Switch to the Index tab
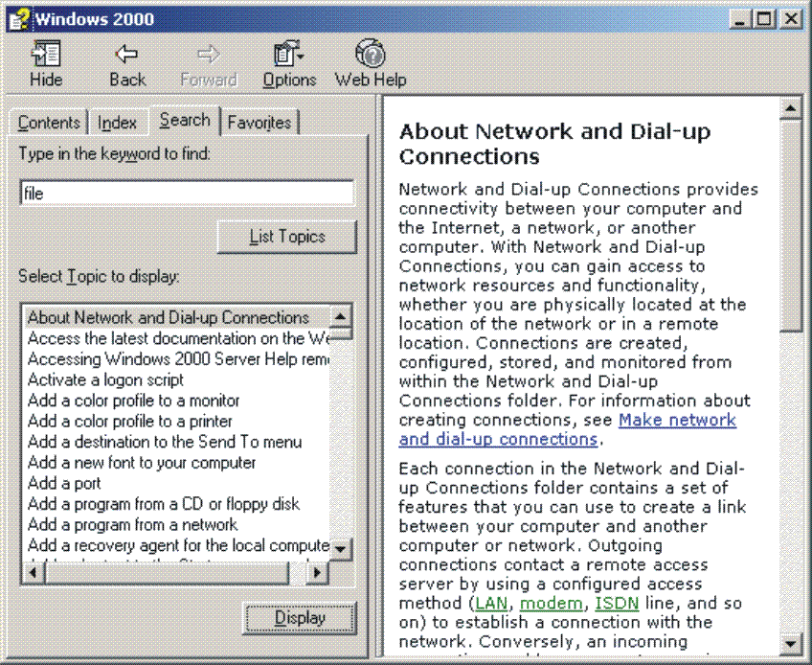 117,123
